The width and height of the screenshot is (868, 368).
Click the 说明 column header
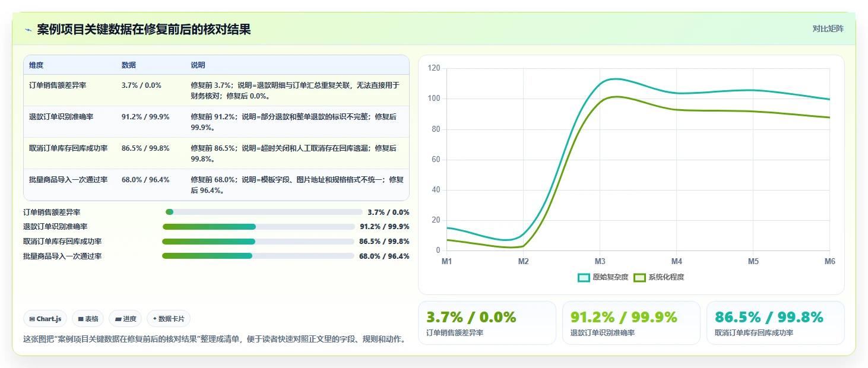pyautogui.click(x=198, y=65)
